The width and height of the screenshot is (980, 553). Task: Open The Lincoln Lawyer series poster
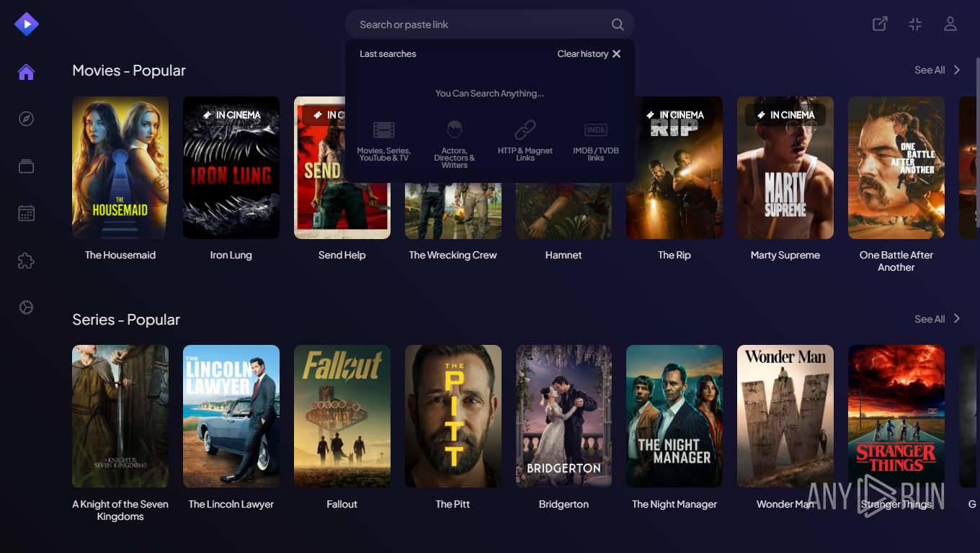tap(231, 416)
